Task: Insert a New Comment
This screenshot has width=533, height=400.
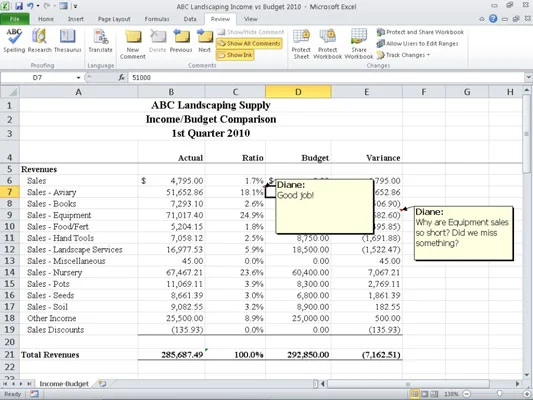Action: [x=133, y=44]
